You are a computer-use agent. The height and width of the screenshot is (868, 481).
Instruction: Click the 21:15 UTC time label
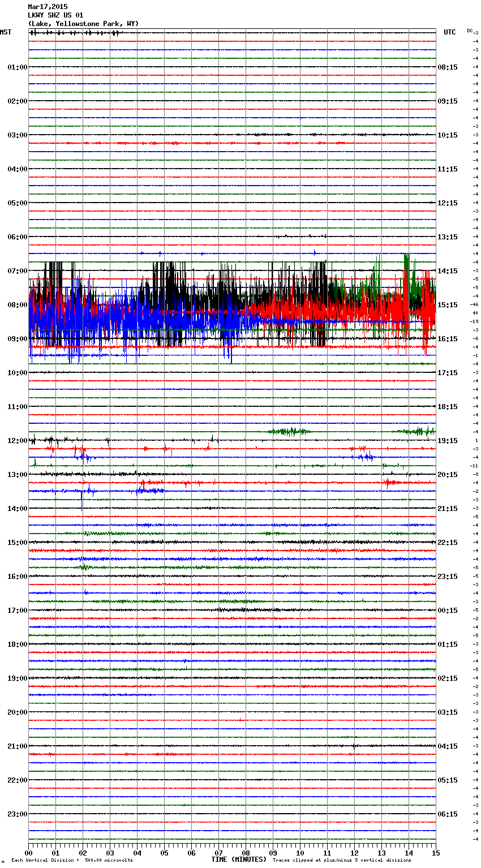[x=448, y=509]
